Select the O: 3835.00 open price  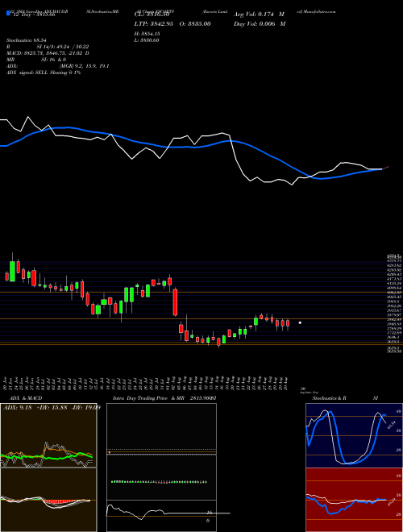point(195,23)
